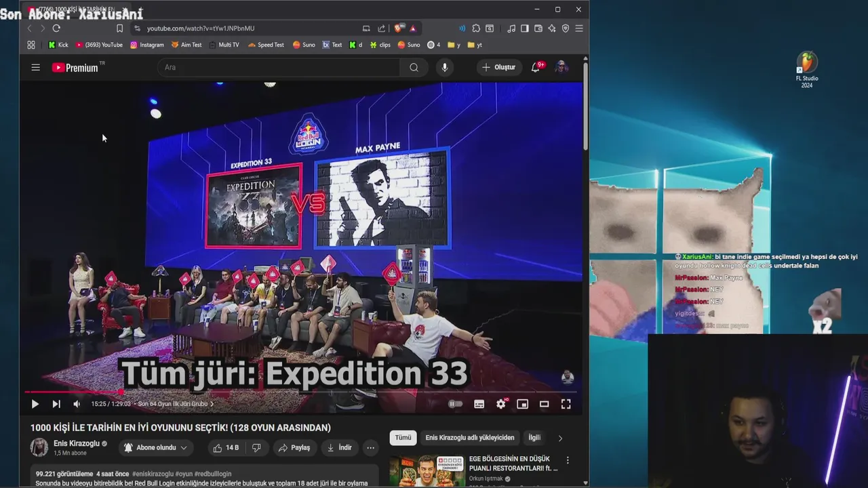The width and height of the screenshot is (868, 488).
Task: Open the Brave VPN shield icon
Action: (x=566, y=28)
